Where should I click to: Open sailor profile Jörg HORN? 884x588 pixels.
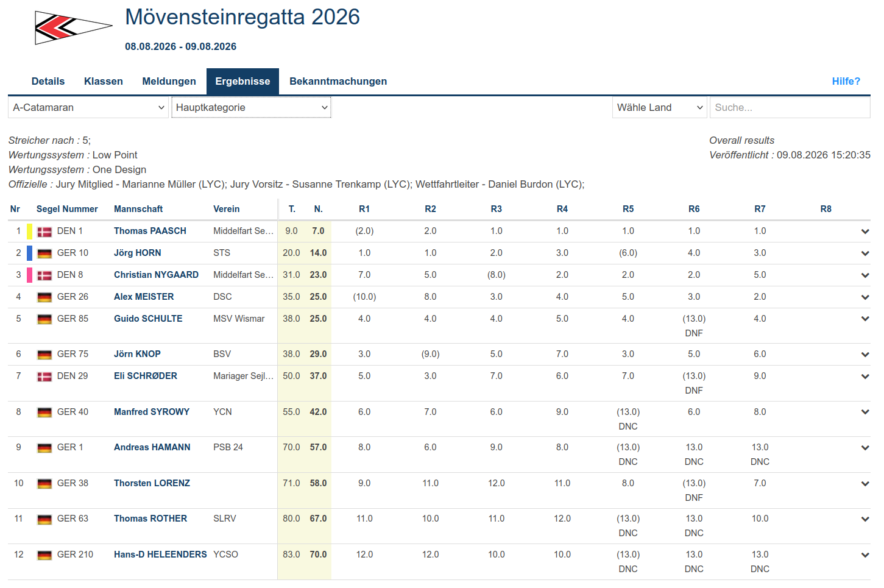tap(138, 253)
